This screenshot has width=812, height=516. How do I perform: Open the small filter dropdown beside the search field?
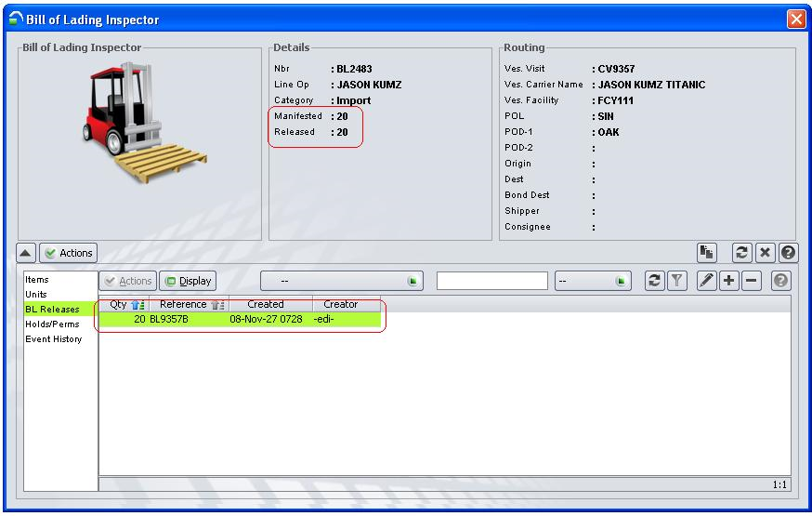[x=593, y=282]
